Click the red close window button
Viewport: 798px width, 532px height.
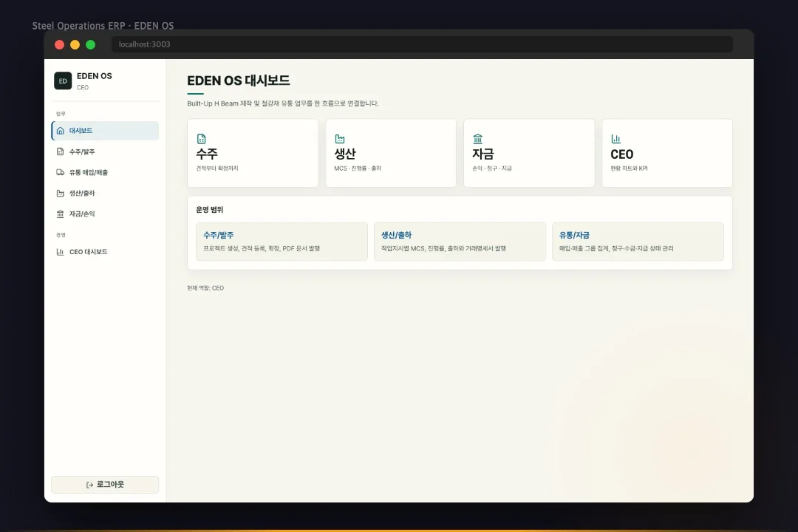[x=60, y=45]
